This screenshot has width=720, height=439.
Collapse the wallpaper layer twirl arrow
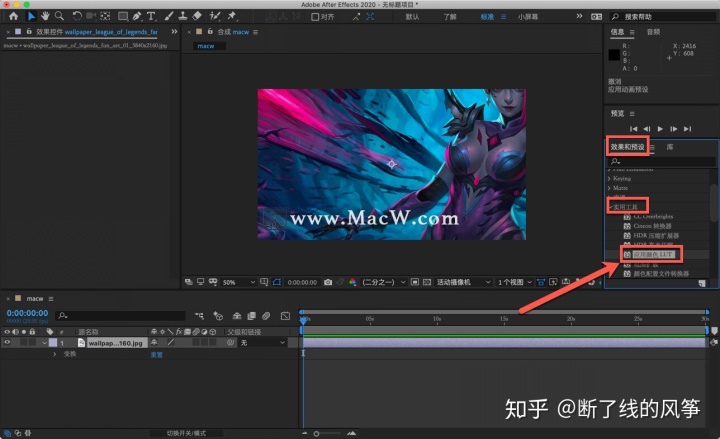pyautogui.click(x=45, y=343)
